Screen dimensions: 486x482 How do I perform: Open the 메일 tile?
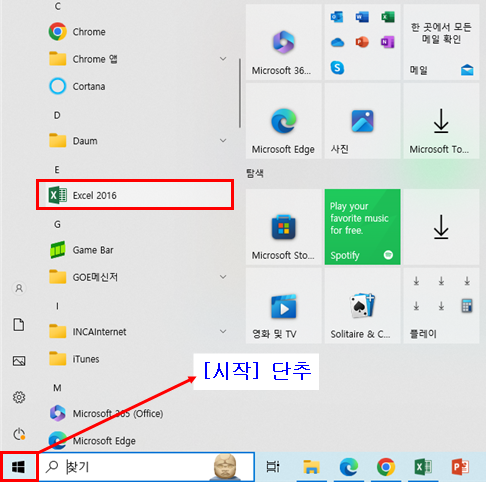pyautogui.click(x=441, y=42)
